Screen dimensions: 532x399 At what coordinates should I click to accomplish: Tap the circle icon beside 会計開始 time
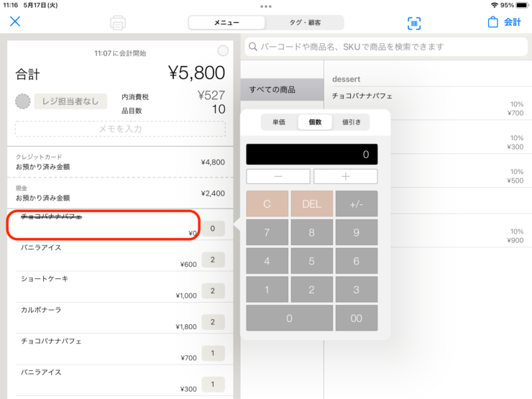[223, 51]
